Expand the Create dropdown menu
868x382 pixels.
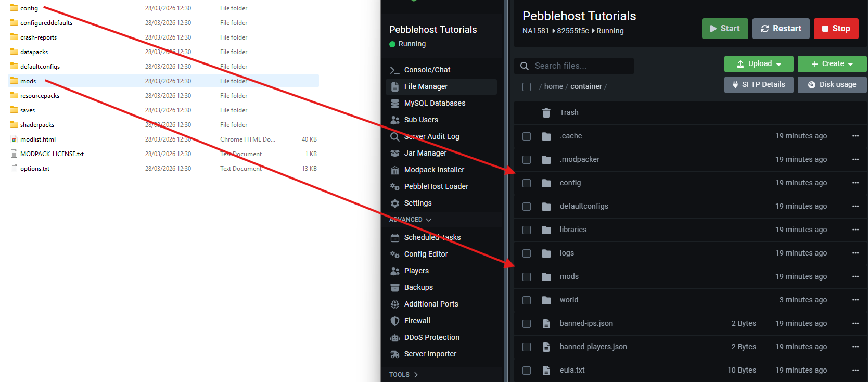tap(832, 64)
